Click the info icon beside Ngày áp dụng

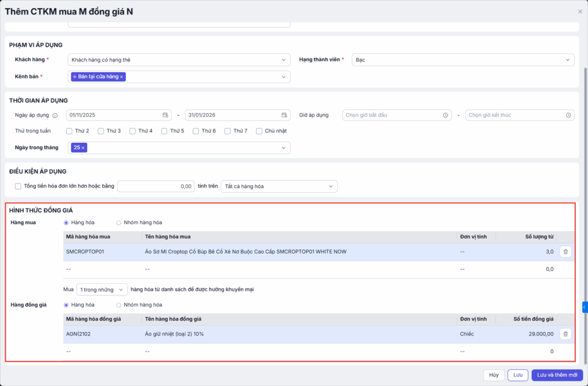pos(55,115)
